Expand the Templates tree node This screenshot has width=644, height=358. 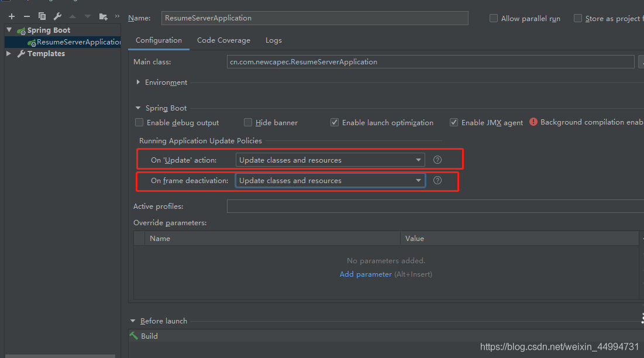9,53
